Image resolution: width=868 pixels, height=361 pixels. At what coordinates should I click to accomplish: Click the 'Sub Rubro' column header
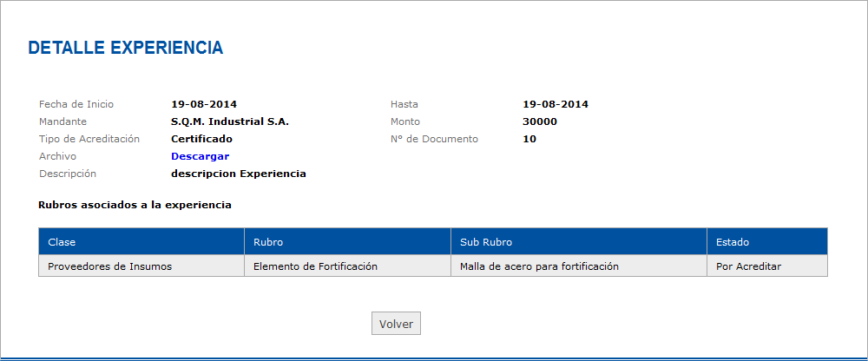point(579,242)
